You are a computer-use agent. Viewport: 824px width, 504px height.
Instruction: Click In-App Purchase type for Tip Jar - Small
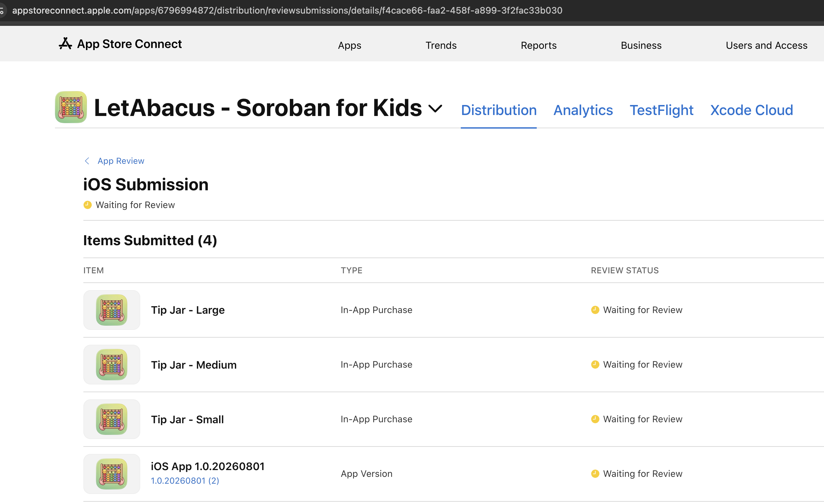point(376,419)
